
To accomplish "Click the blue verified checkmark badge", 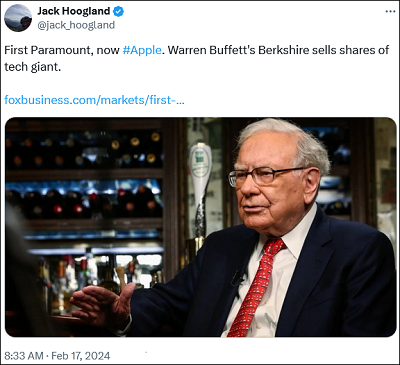I will [x=118, y=11].
